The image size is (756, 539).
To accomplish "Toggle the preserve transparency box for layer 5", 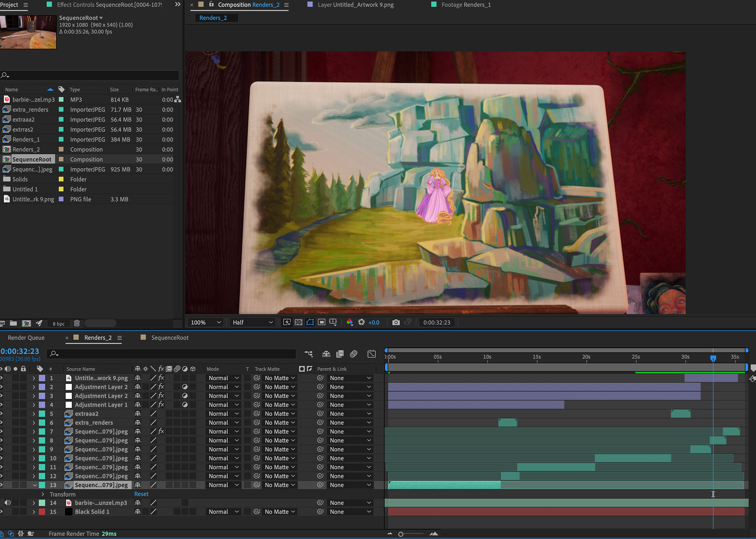I will tap(247, 413).
